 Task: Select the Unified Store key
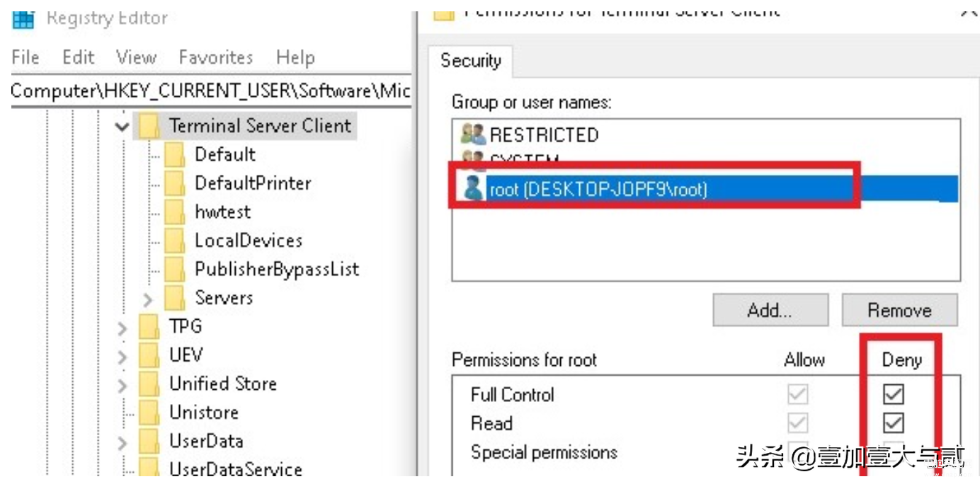coord(223,384)
